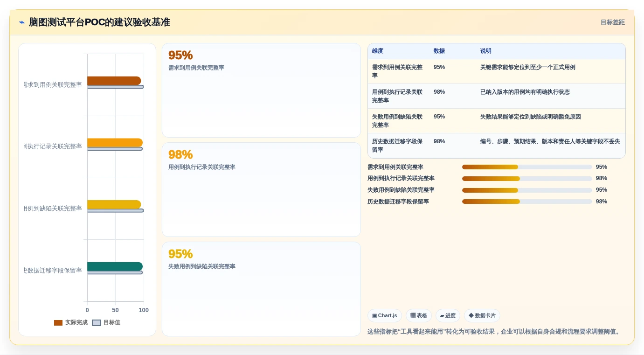Click the progress bar for 需求到用例关联完整率
The height and width of the screenshot is (355, 644).
pyautogui.click(x=527, y=167)
